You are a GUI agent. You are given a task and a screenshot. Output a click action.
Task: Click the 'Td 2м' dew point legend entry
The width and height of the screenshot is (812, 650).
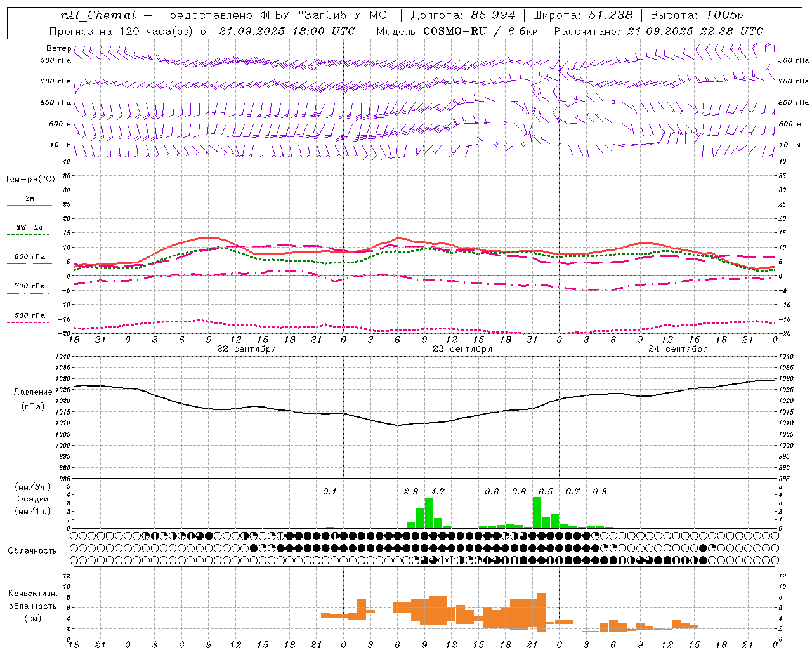(29, 227)
